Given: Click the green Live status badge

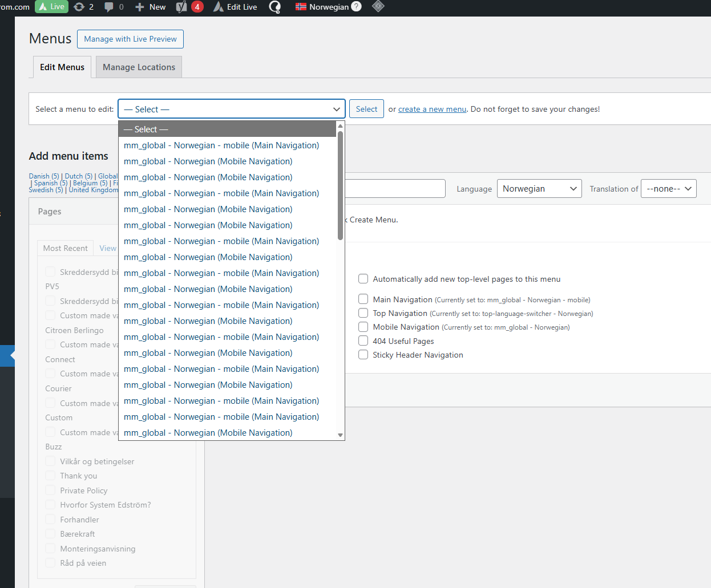Looking at the screenshot, I should point(51,7).
